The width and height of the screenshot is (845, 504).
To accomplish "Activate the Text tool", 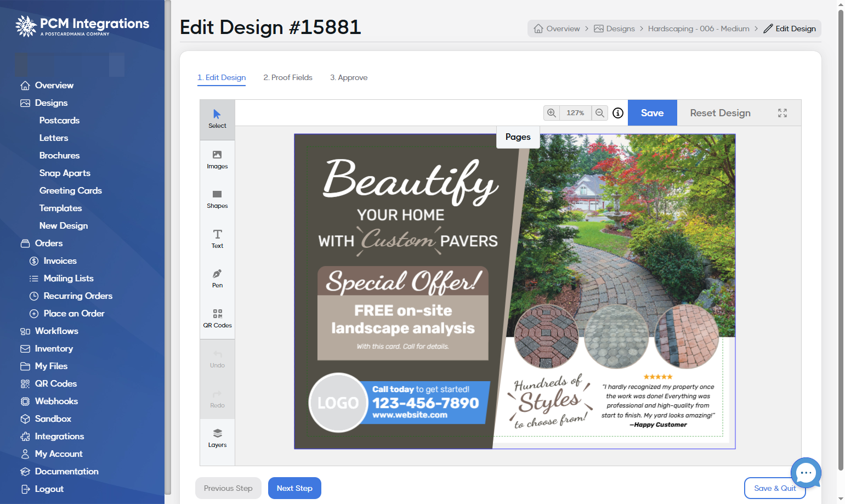I will pyautogui.click(x=217, y=239).
